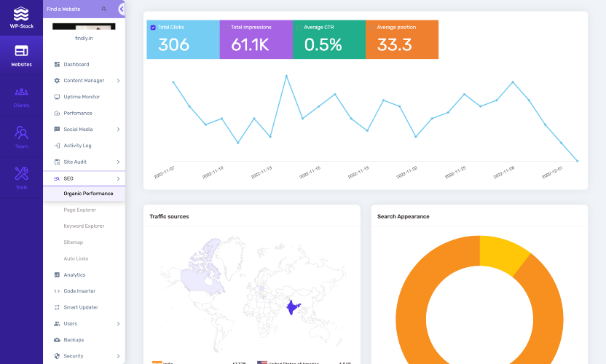This screenshot has width=606, height=364.
Task: Expand the Security submenu chevron
Action: pyautogui.click(x=118, y=356)
